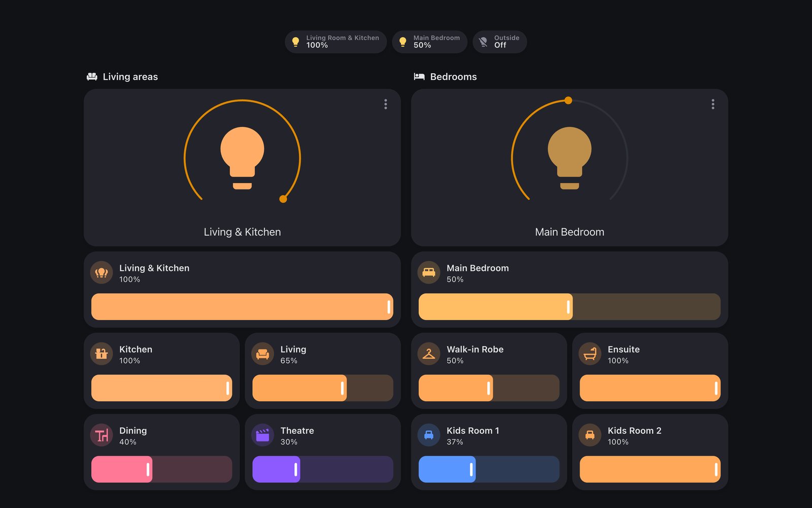Click the Walk-in Robe tile label
Screen dimensions: 812x508
tap(475, 350)
